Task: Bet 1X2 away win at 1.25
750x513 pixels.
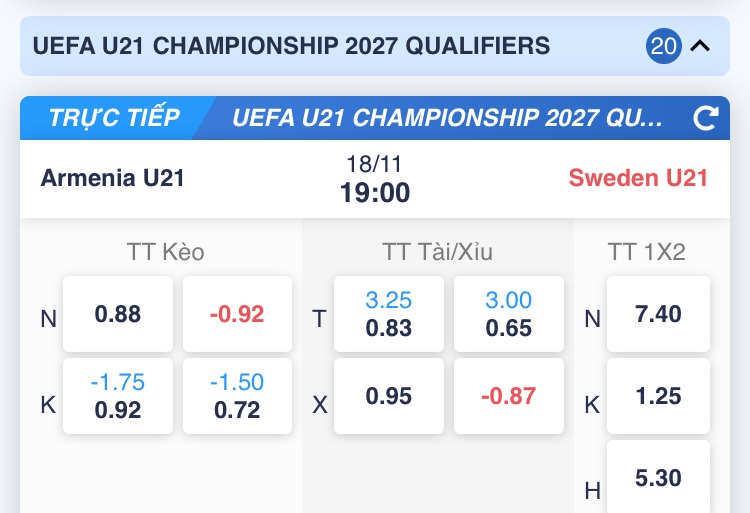Action: click(x=658, y=396)
